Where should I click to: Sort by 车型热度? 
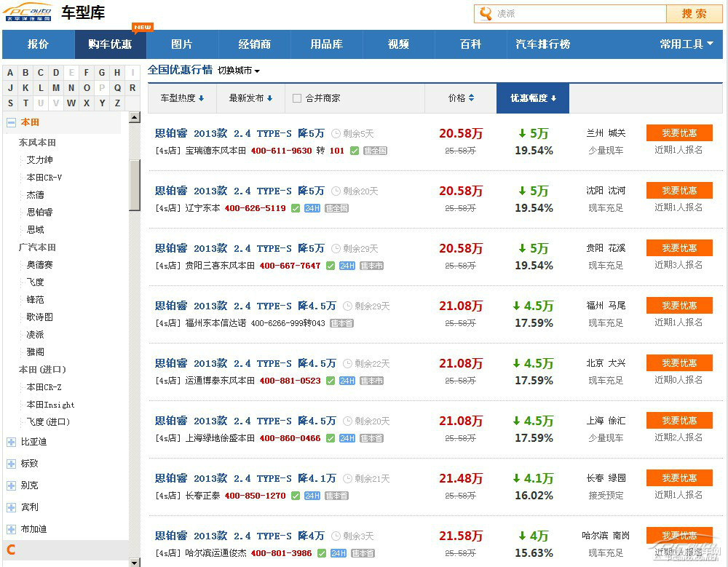point(182,98)
